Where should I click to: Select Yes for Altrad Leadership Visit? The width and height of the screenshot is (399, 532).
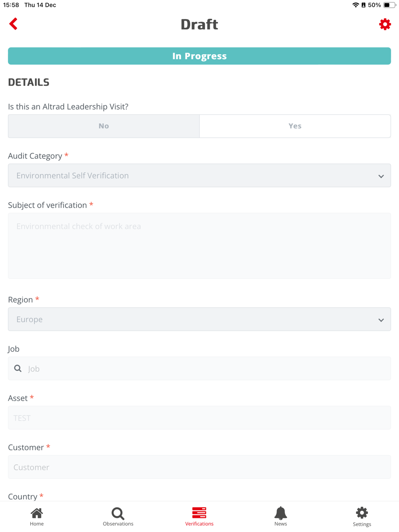[295, 126]
